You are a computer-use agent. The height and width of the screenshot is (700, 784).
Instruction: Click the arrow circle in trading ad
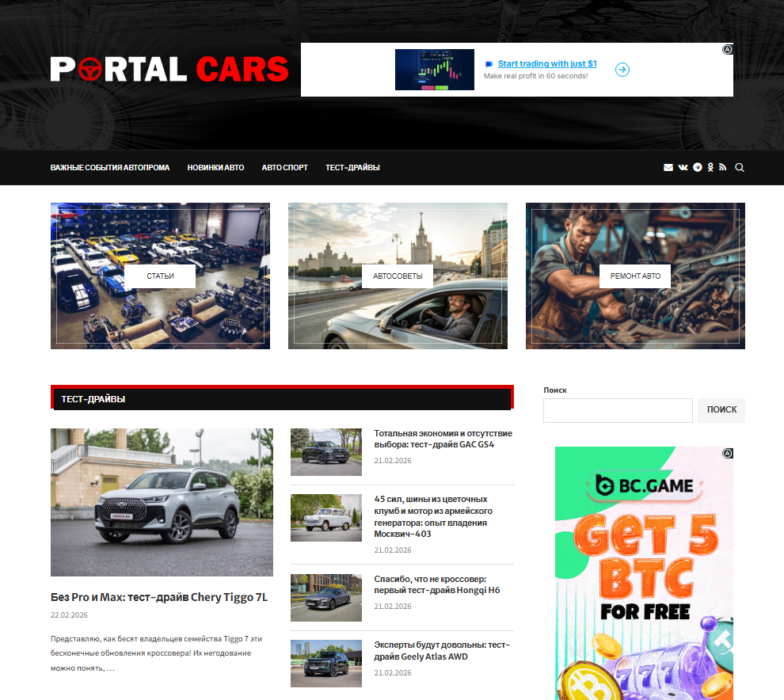(622, 70)
